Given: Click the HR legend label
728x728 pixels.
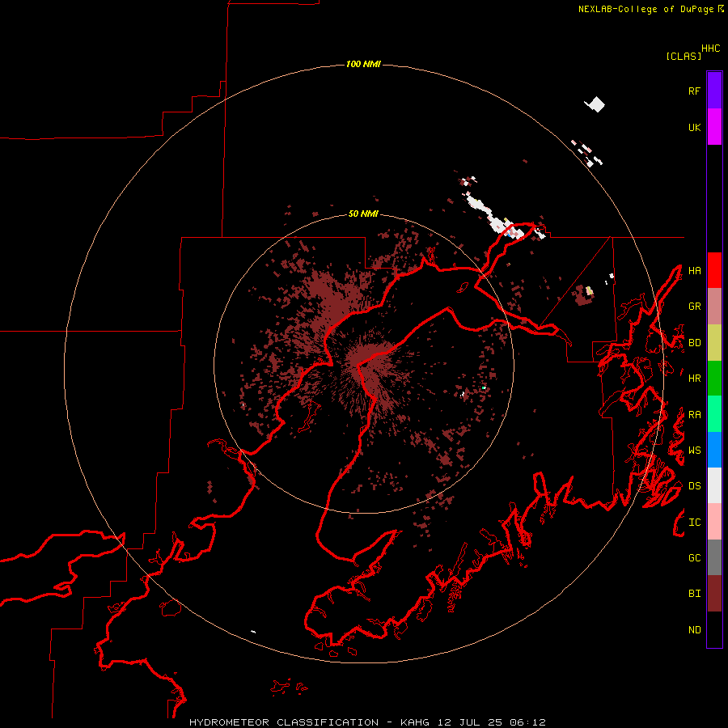Looking at the screenshot, I should [694, 379].
